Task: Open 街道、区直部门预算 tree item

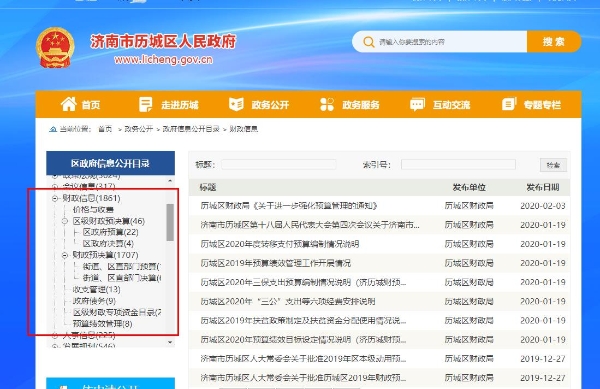Action: pyautogui.click(x=122, y=266)
